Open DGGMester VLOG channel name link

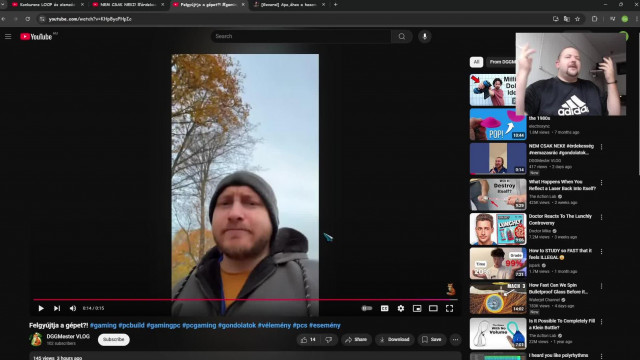[68, 337]
